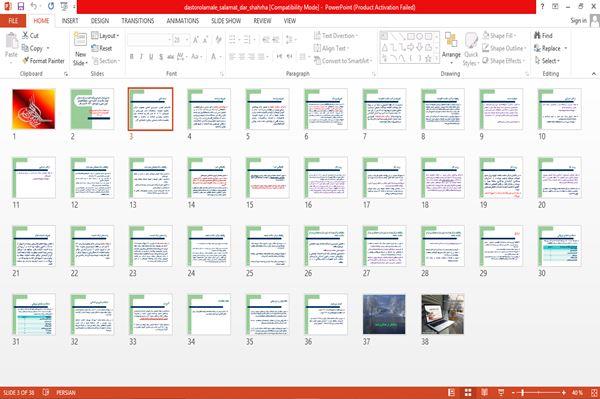Click Reading View icon in status bar
Viewport: 600px width, 399px height.
click(484, 392)
